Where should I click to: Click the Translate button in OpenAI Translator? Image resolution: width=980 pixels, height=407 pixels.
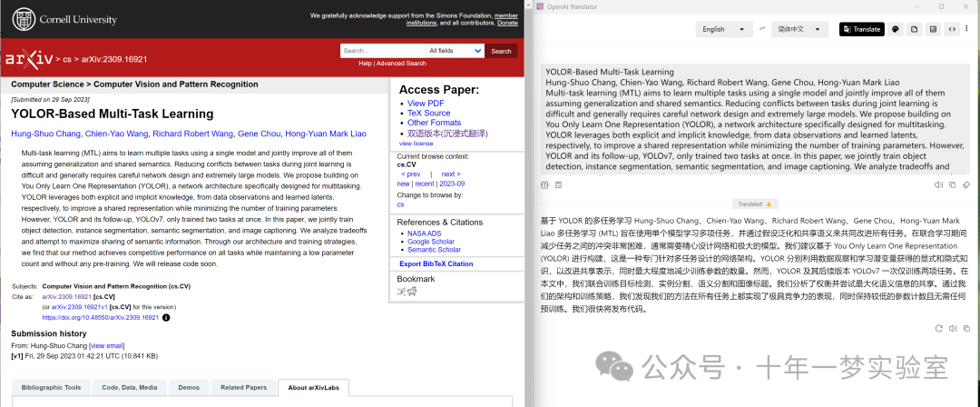(862, 29)
